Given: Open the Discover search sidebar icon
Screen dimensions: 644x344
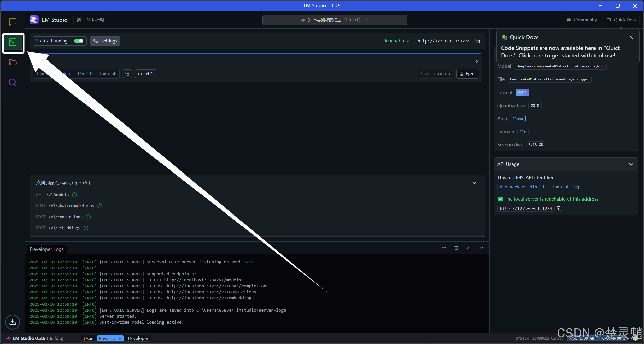Looking at the screenshot, I should coord(12,82).
